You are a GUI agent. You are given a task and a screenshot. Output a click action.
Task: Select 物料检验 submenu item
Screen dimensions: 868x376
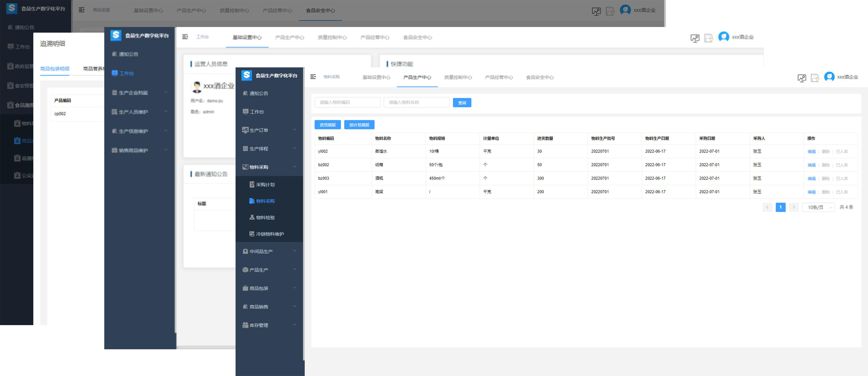(x=265, y=218)
